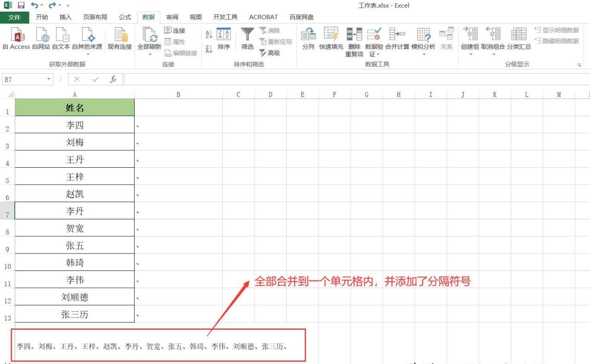Click 清除 filter button

point(270,30)
